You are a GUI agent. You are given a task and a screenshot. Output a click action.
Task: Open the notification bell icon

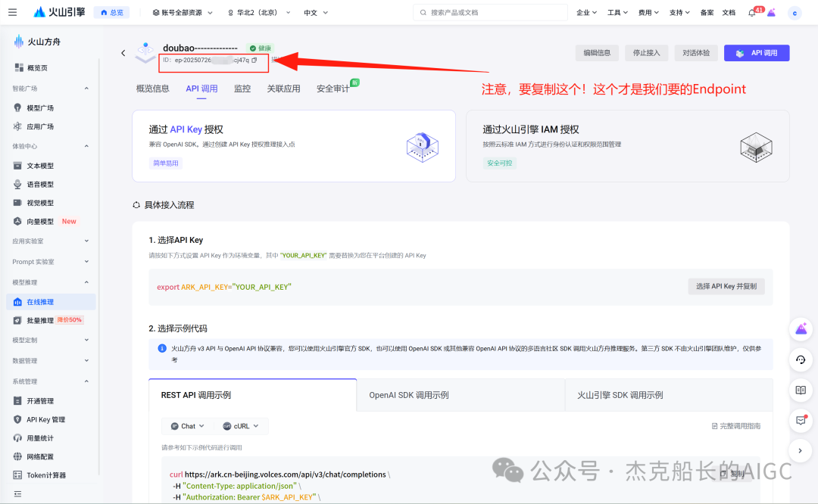[752, 13]
